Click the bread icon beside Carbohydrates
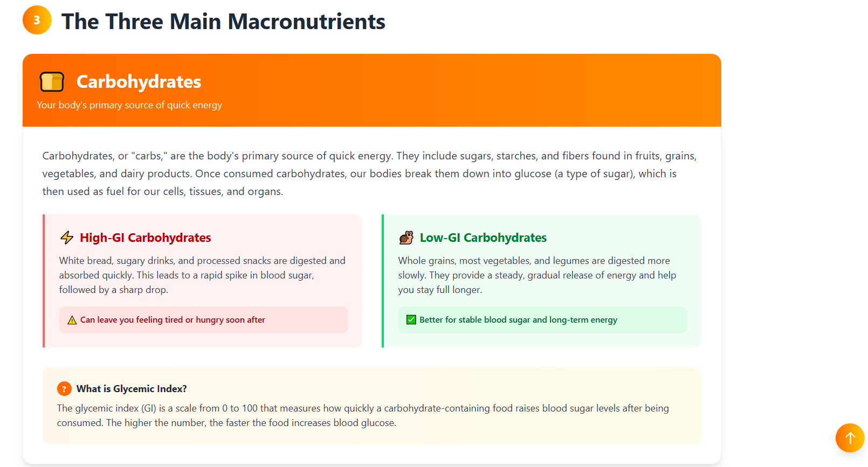868x467 pixels. (52, 82)
